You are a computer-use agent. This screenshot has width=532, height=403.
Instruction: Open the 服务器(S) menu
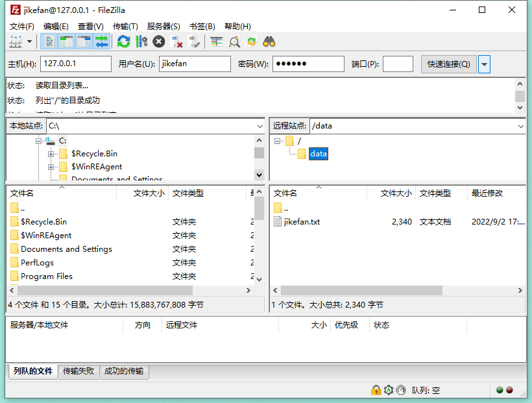coord(163,27)
